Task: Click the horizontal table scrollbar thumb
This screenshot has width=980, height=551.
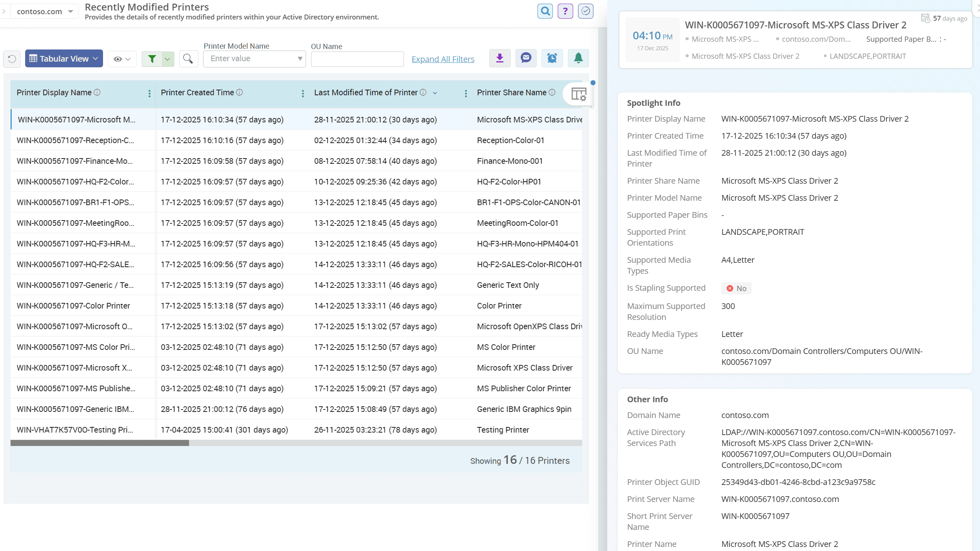Action: (x=99, y=443)
